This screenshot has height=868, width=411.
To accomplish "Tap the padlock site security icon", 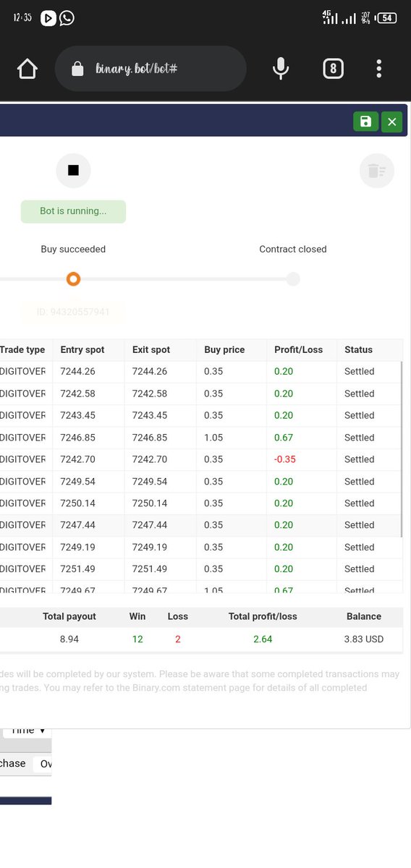I will (x=77, y=69).
